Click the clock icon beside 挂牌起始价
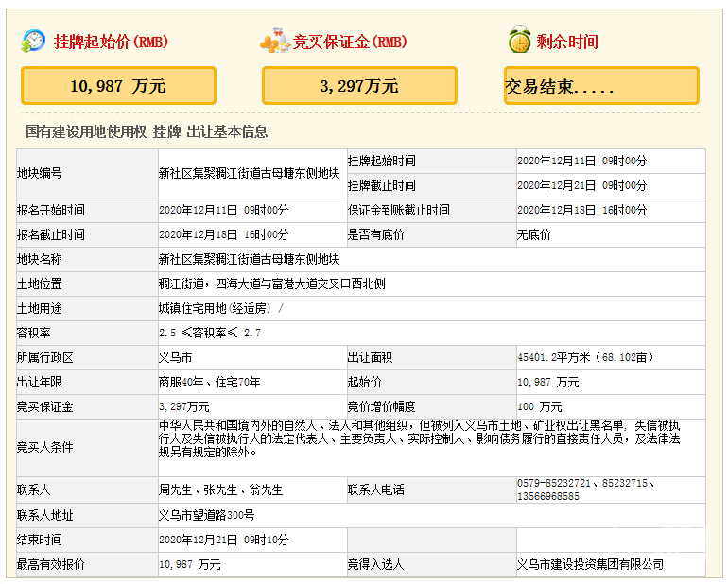The image size is (728, 584). [x=34, y=41]
